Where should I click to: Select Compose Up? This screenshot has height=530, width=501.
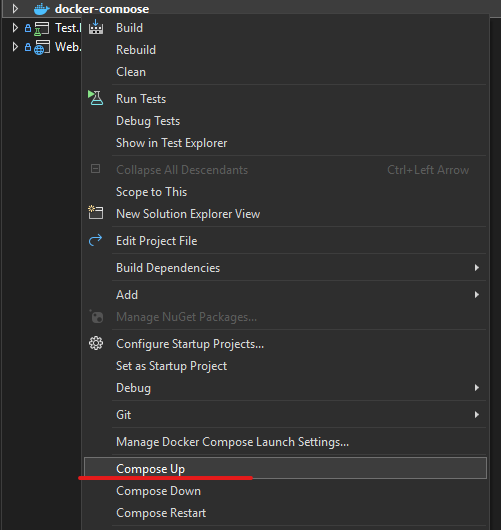point(285,468)
